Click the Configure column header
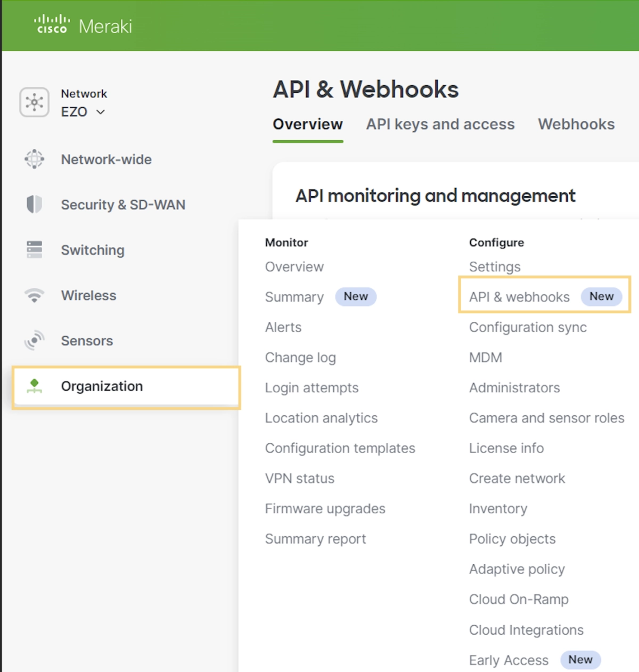The height and width of the screenshot is (672, 639). (x=496, y=242)
